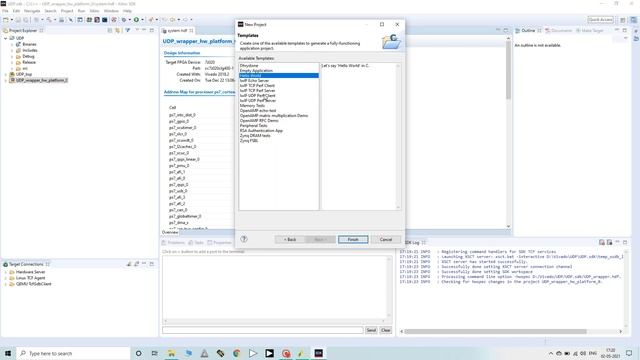The width and height of the screenshot is (640, 360).
Task: Click the Collapse All icon in Project Explorer
Action: 110,31
